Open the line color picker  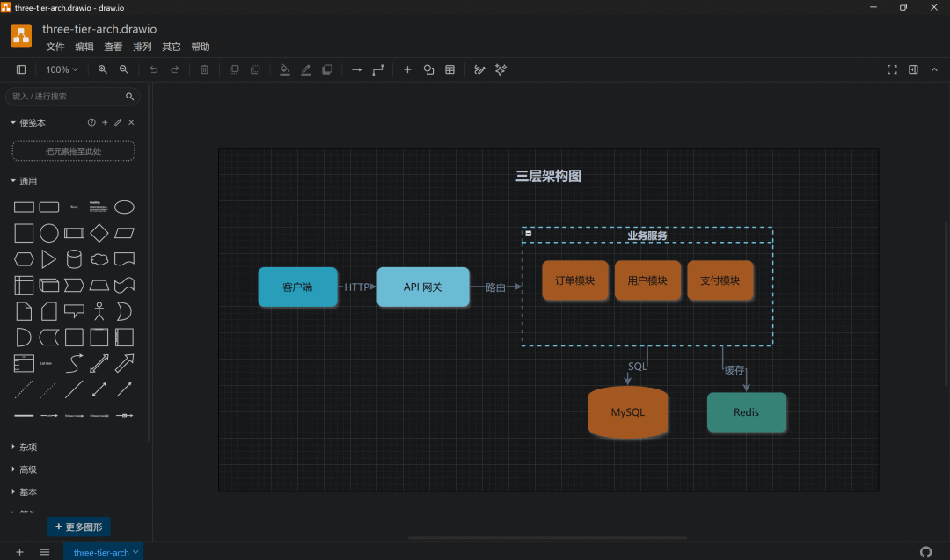(306, 69)
